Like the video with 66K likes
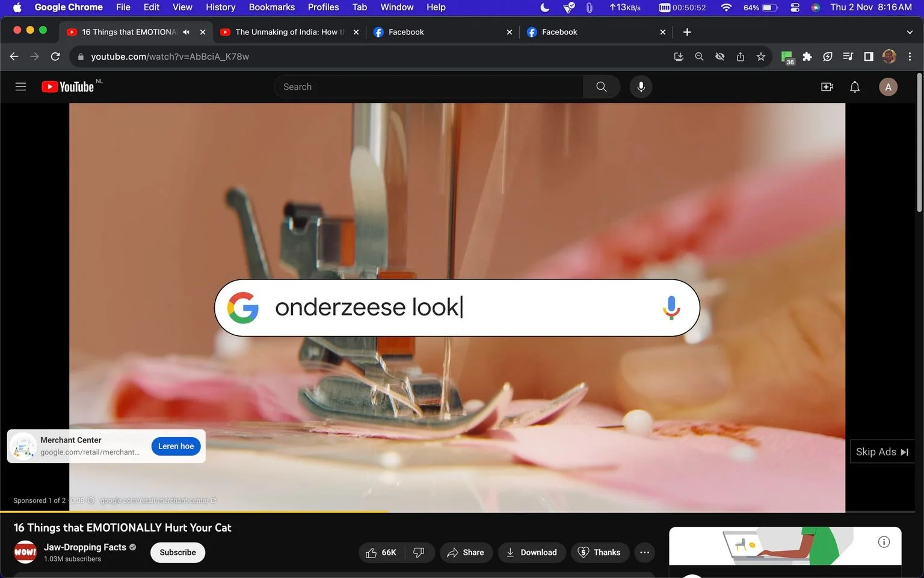924x578 pixels. (381, 553)
